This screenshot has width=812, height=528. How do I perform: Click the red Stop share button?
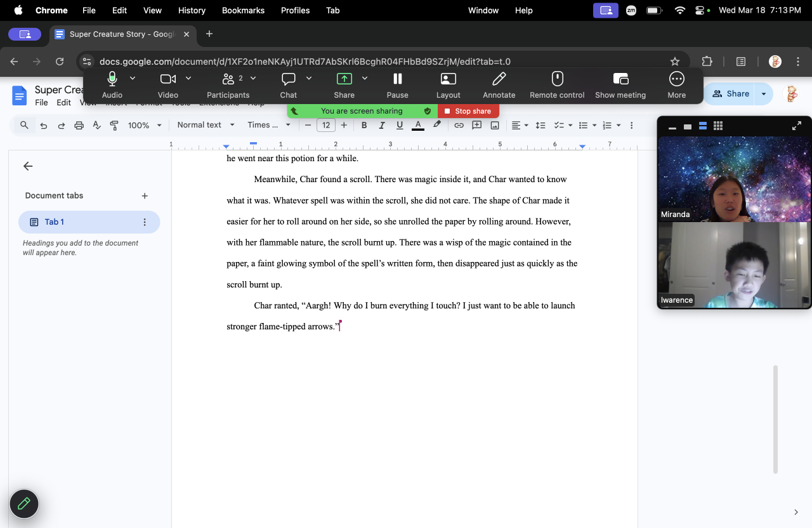tap(468, 111)
